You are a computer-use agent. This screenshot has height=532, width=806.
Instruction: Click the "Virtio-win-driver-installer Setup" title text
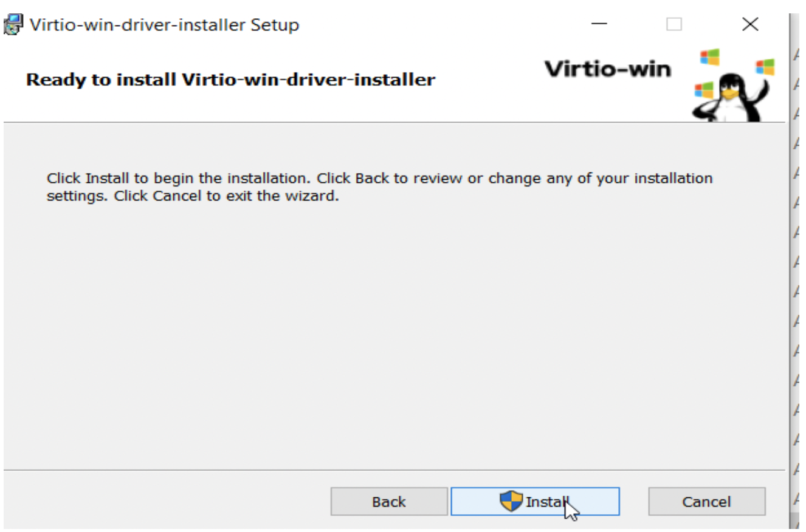pos(164,25)
